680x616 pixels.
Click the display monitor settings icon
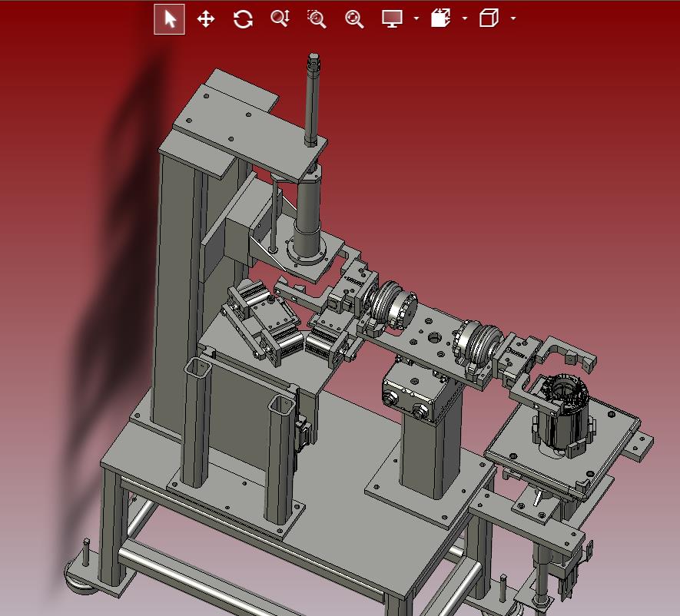pos(392,18)
